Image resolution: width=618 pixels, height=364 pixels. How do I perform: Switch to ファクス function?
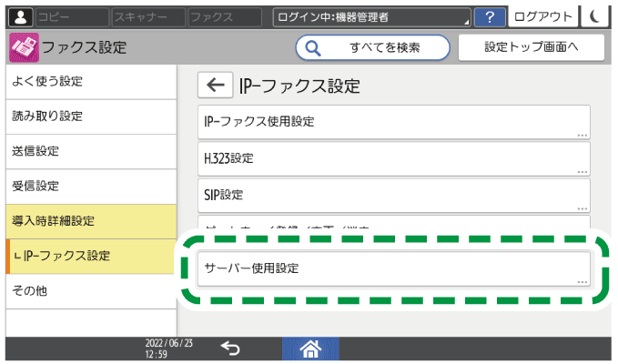tap(225, 17)
